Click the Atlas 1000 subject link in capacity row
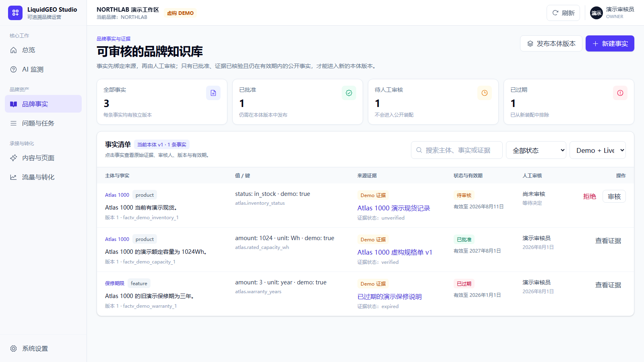The height and width of the screenshot is (362, 644). click(117, 239)
